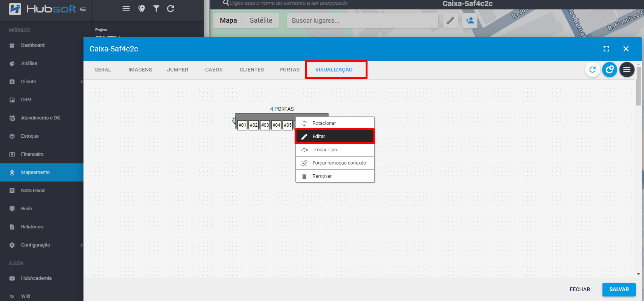644x301 pixels.
Task: Open the Financeiro module
Action: coord(42,154)
